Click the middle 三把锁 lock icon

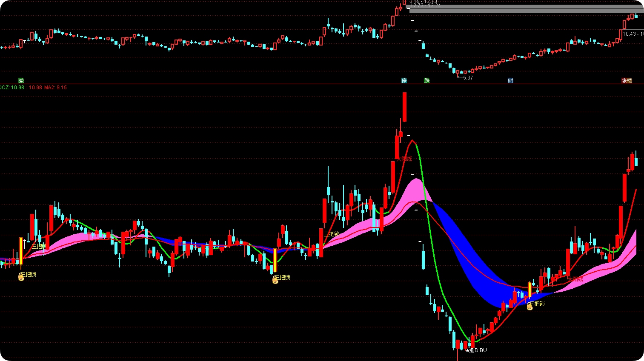[275, 280]
